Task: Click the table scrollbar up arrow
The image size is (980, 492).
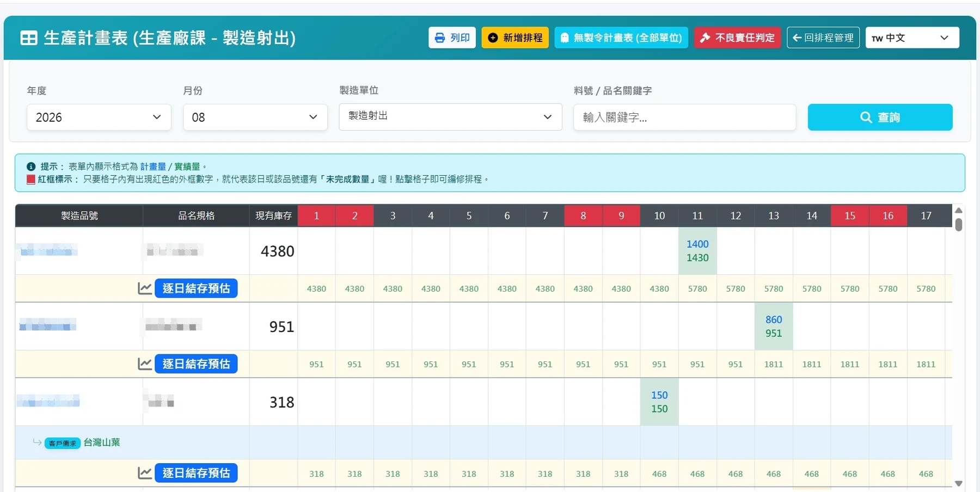Action: (959, 210)
